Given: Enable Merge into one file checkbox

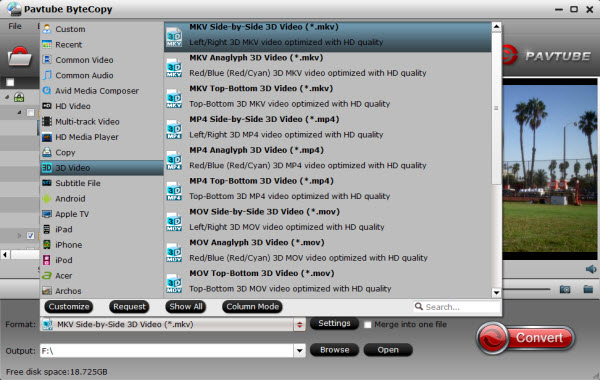Looking at the screenshot, I should [x=367, y=325].
